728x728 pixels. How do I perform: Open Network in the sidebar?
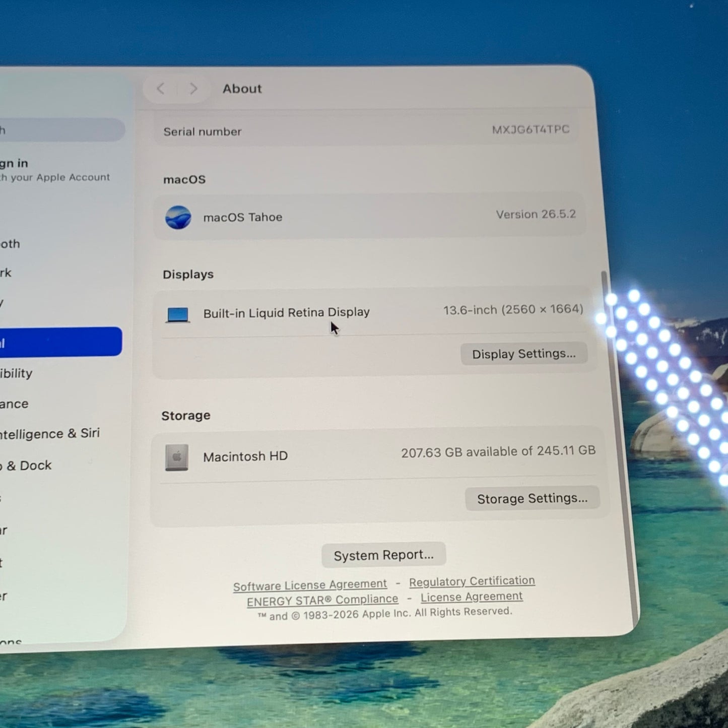(x=6, y=273)
